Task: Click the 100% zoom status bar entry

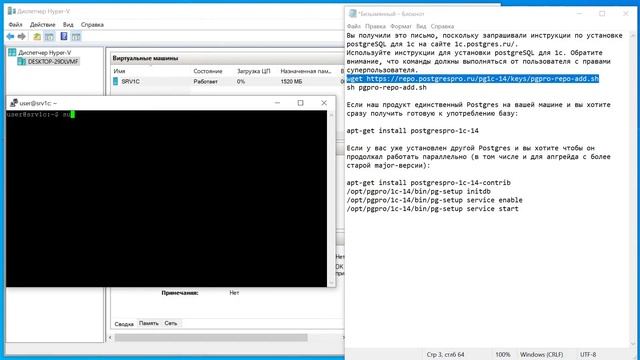Action: coord(503,354)
